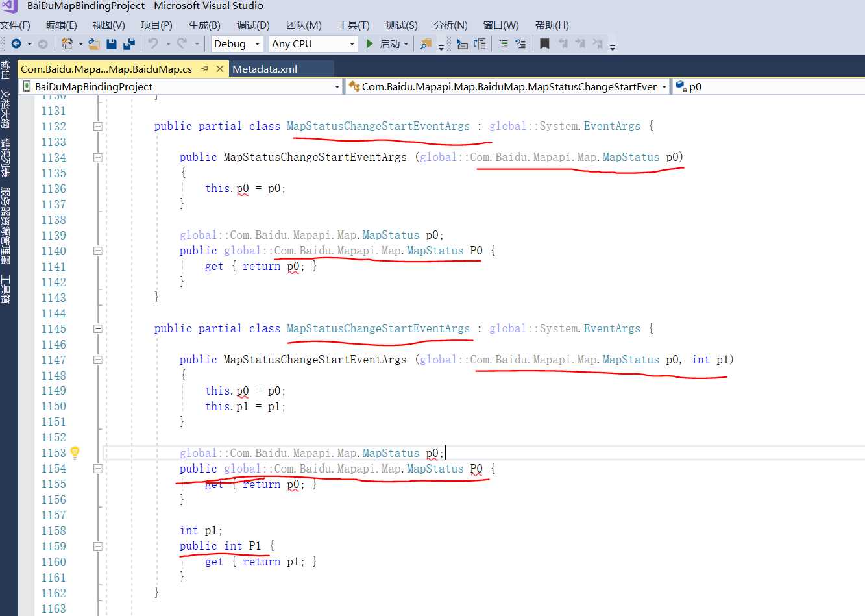The height and width of the screenshot is (616, 865).
Task: Open the 视图(V) menu
Action: pyautogui.click(x=109, y=25)
